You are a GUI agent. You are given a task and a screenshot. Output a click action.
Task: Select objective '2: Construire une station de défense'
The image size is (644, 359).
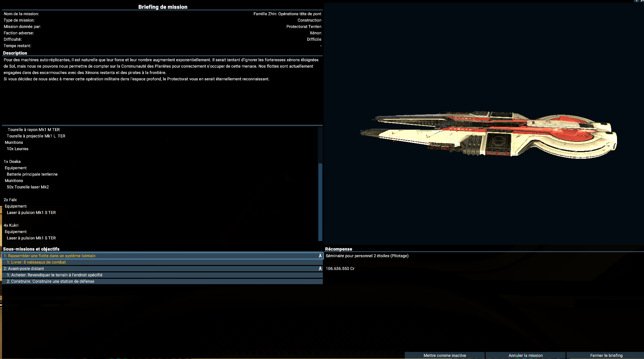[162, 281]
